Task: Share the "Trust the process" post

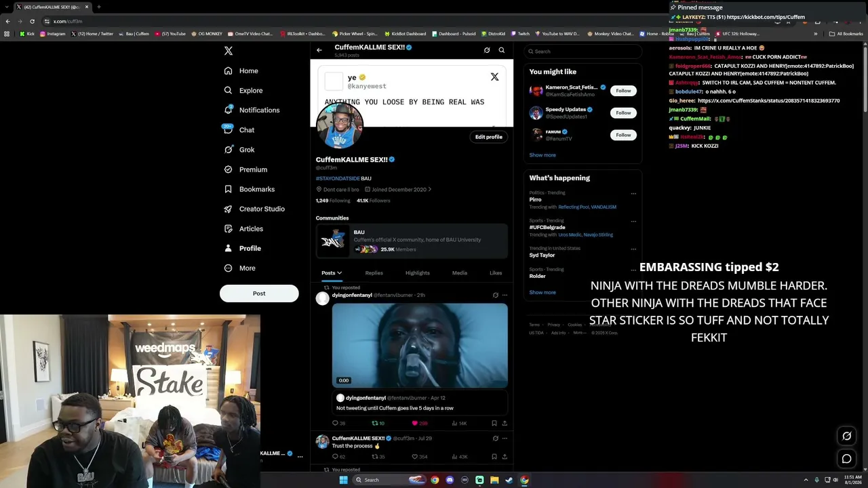Action: tap(505, 457)
